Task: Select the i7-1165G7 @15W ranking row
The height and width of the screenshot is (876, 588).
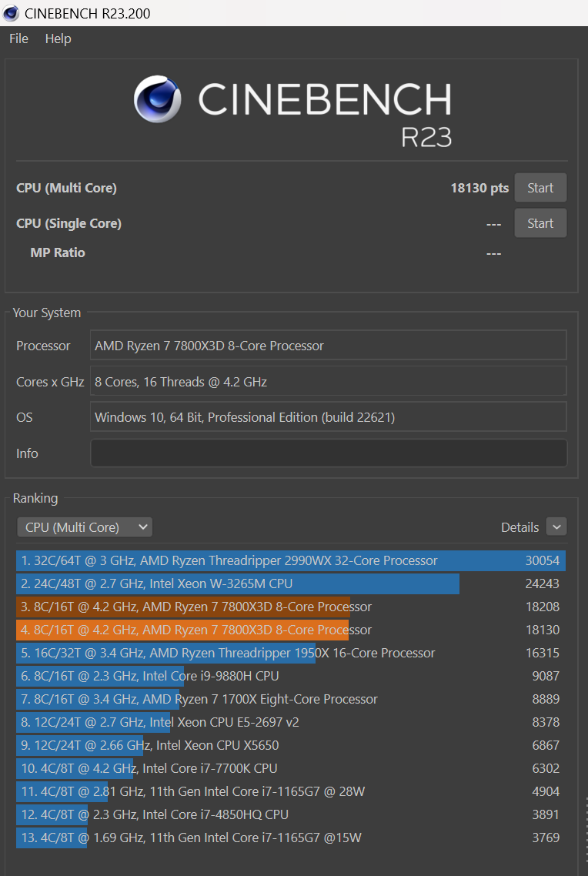Action: tap(290, 838)
